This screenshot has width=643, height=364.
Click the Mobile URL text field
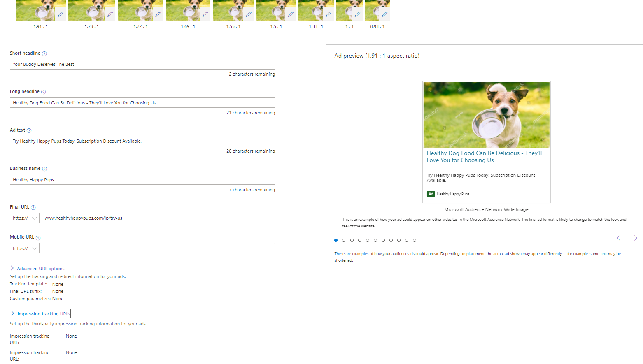point(158,248)
